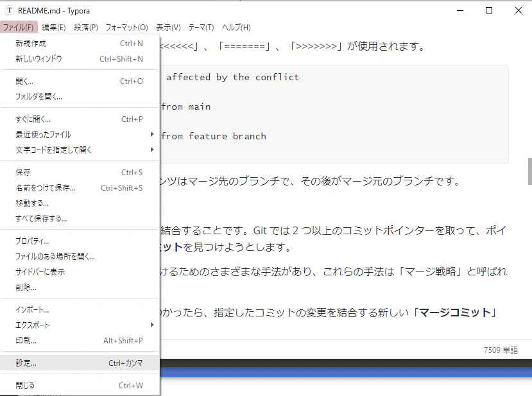
Task: Choose 新規作成 from the file menu
Action: tap(80, 44)
